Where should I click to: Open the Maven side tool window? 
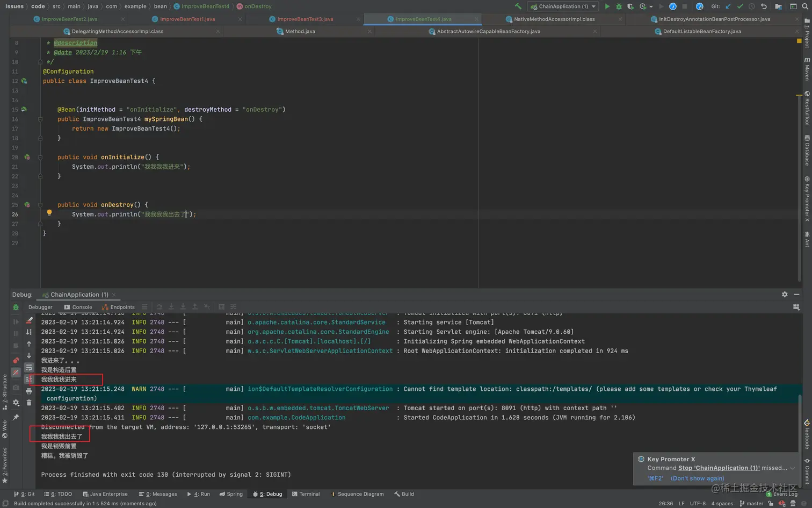click(x=807, y=69)
